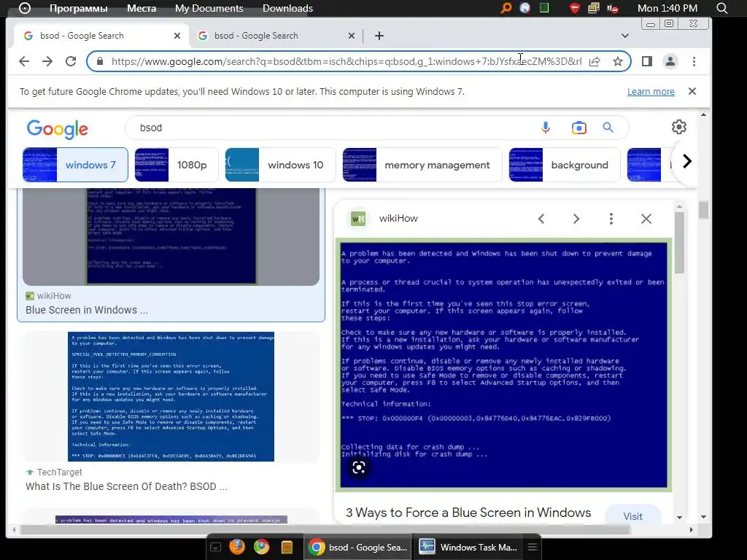
Task: Click the wikiHow source name in preview
Action: tap(398, 218)
